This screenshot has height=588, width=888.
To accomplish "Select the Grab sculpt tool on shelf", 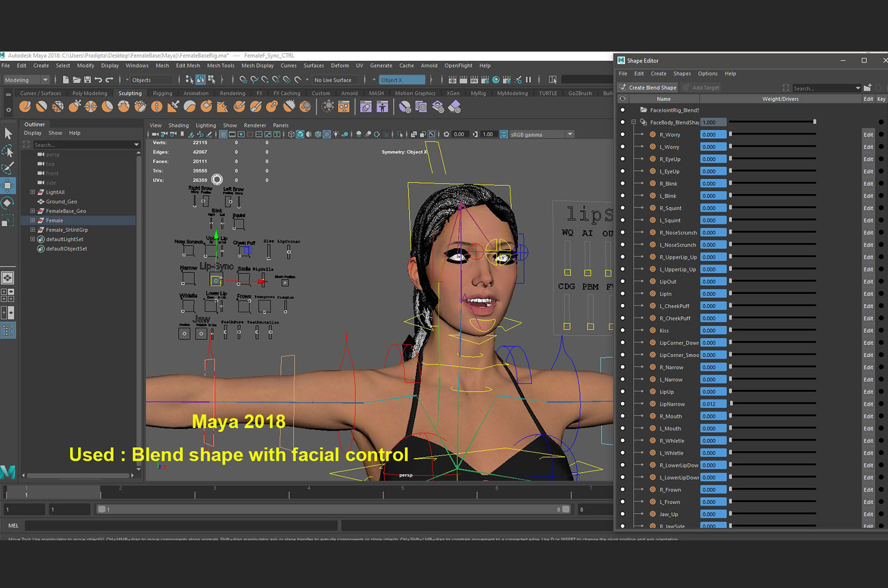I will pos(74,107).
